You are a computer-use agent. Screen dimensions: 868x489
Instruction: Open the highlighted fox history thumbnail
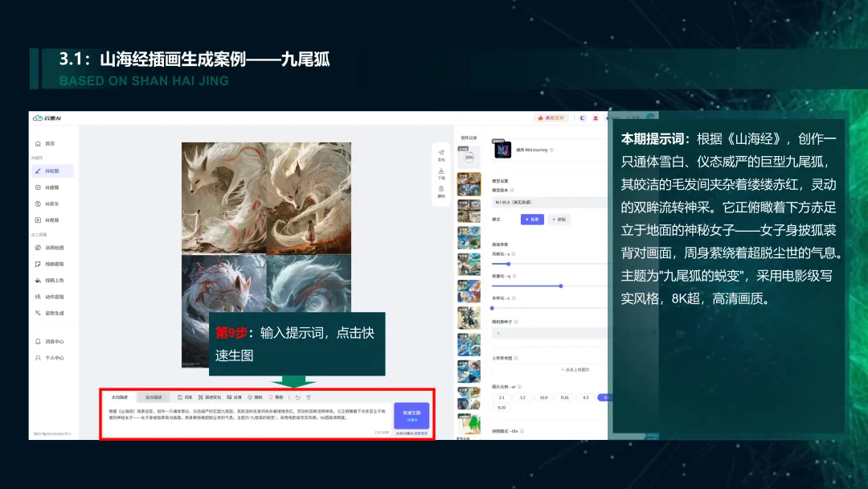469,184
